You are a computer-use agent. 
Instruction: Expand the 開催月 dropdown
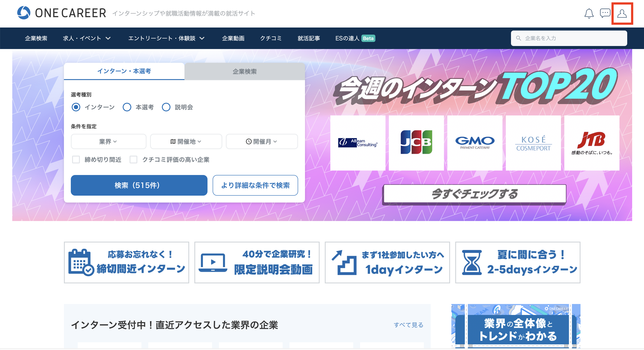(x=262, y=141)
